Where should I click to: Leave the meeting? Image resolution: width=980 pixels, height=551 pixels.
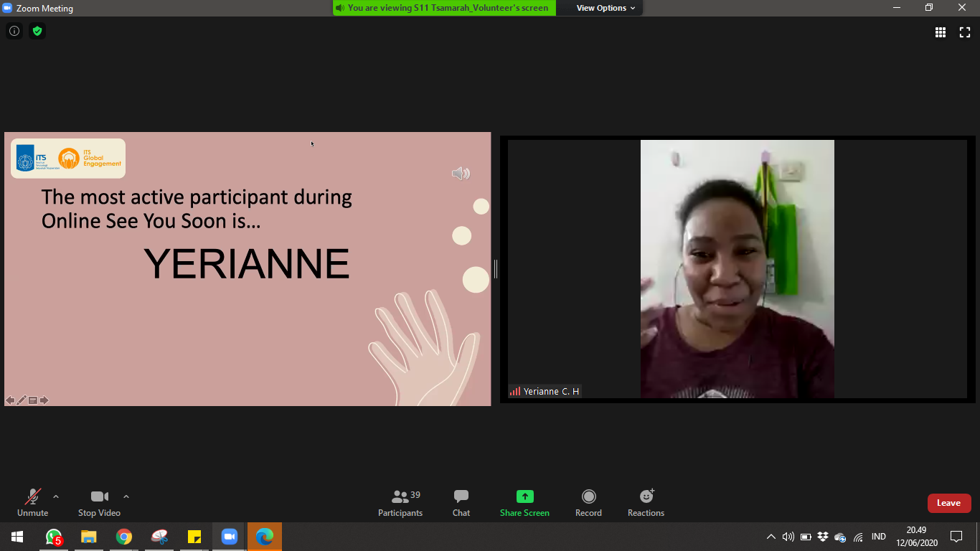(948, 503)
